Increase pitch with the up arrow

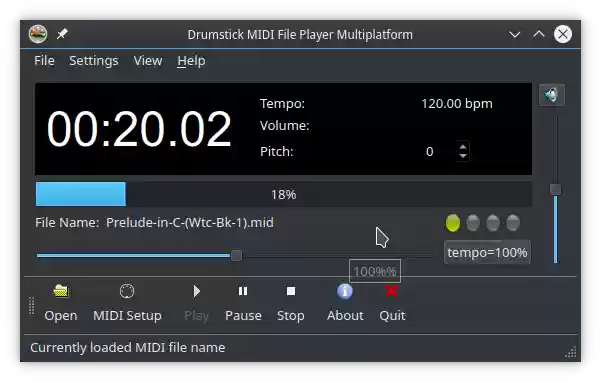[x=463, y=147]
